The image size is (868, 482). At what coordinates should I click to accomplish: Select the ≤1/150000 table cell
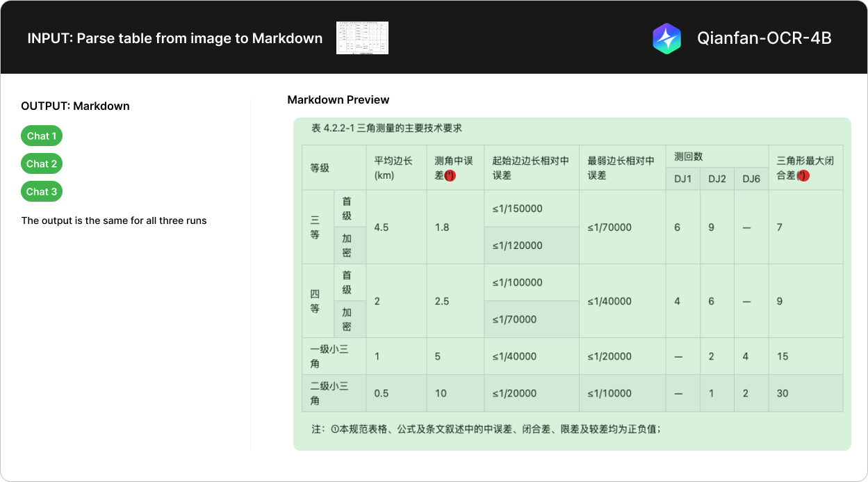click(x=517, y=209)
